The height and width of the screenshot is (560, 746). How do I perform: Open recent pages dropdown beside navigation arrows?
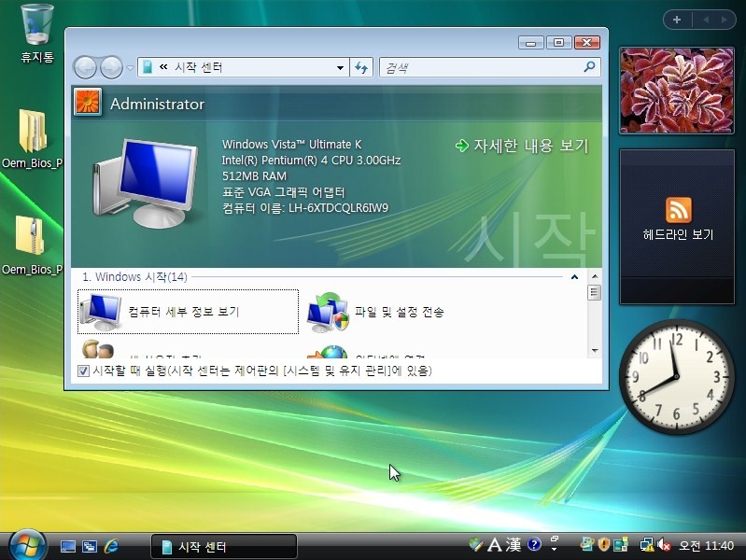point(130,67)
